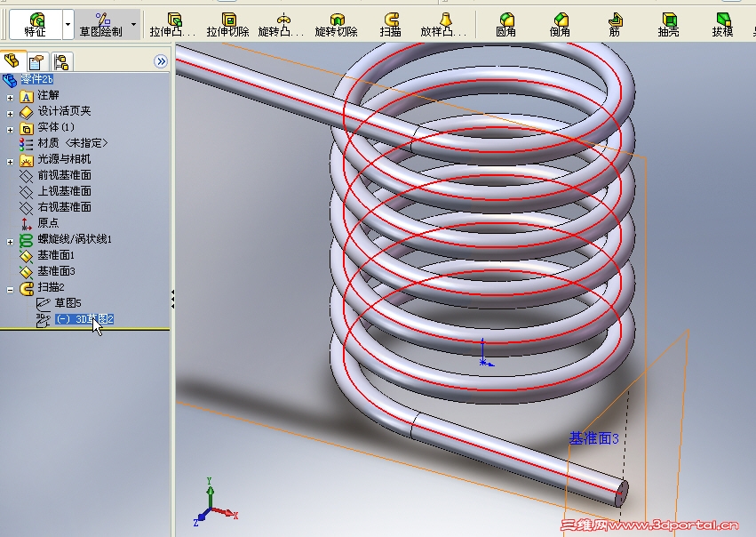Screen dimensions: 756x537
Task: Open the 草图绘制 dropdown arrow
Action: [133, 24]
